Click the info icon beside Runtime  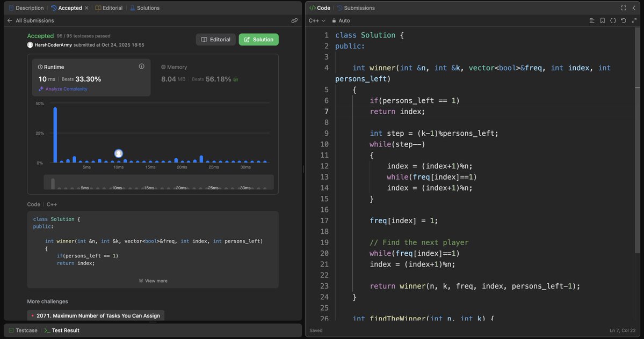(x=141, y=65)
